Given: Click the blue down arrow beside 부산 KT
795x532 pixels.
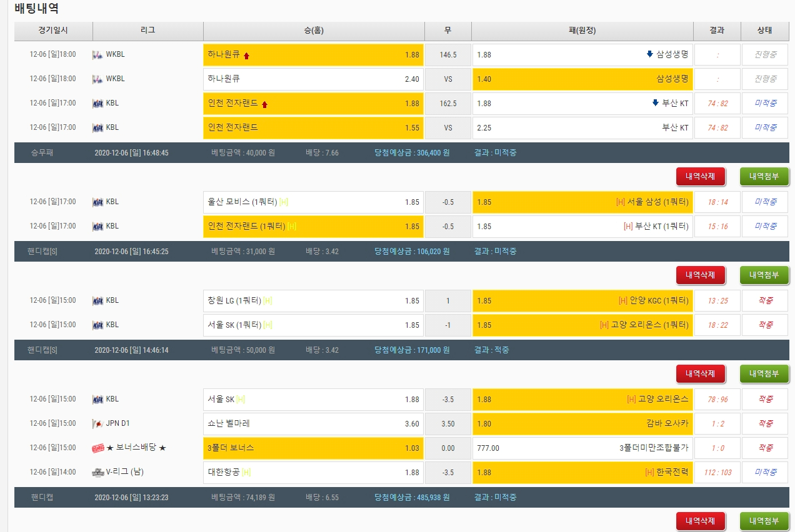Looking at the screenshot, I should pyautogui.click(x=655, y=103).
